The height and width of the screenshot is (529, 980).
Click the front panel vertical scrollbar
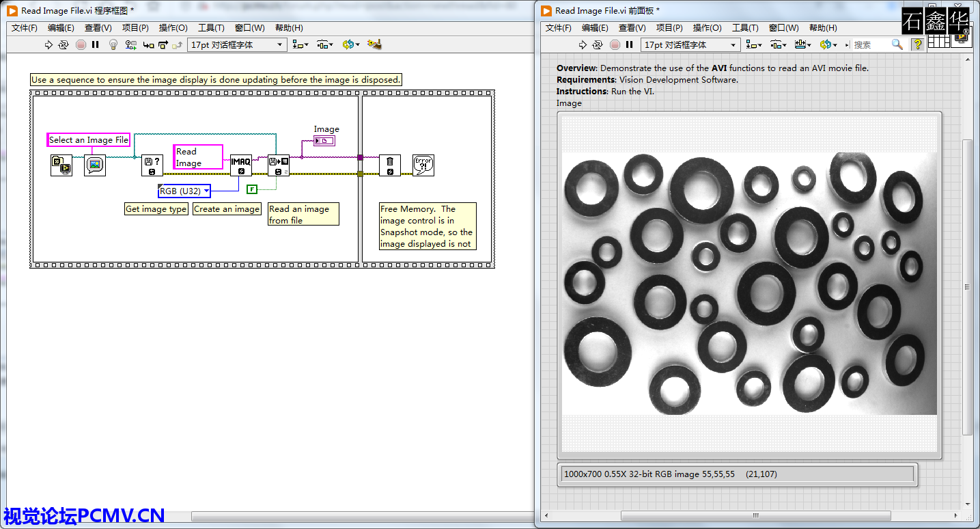(967, 287)
